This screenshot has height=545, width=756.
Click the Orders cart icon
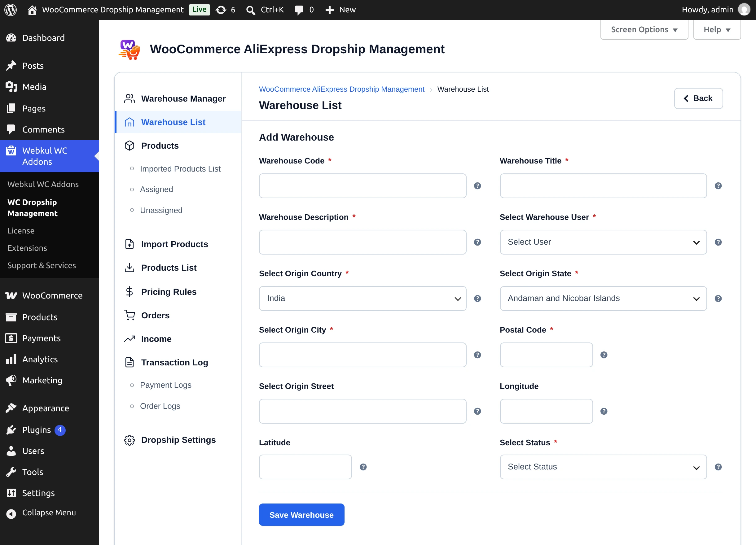[129, 315]
